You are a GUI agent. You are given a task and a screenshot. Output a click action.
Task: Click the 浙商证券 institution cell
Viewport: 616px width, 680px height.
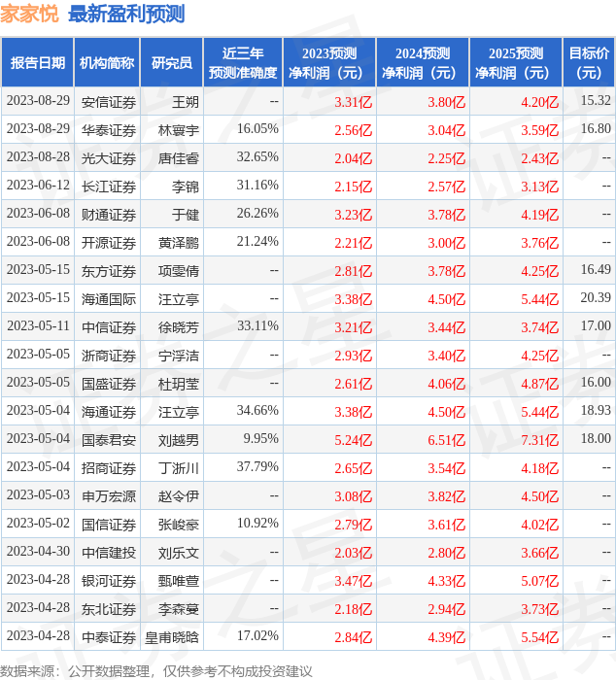click(x=109, y=357)
